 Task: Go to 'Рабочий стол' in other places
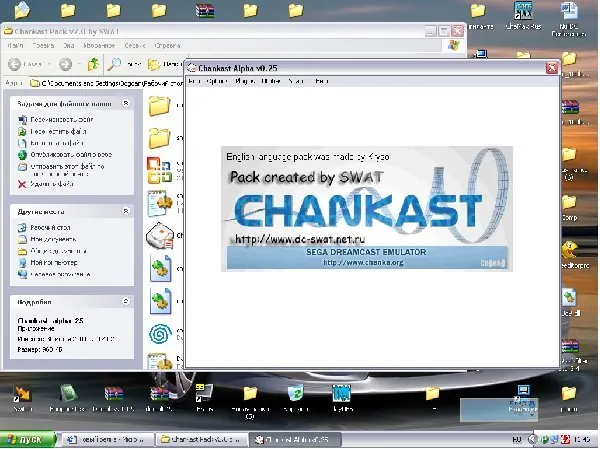click(51, 227)
